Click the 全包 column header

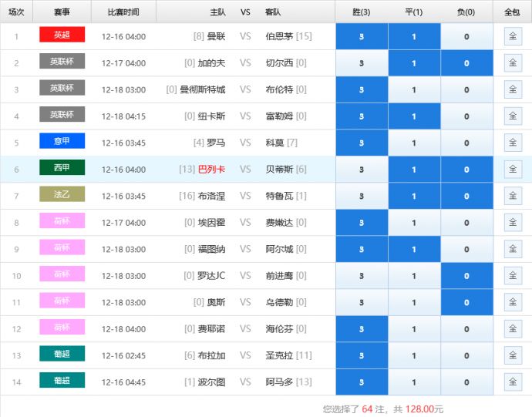pyautogui.click(x=512, y=12)
